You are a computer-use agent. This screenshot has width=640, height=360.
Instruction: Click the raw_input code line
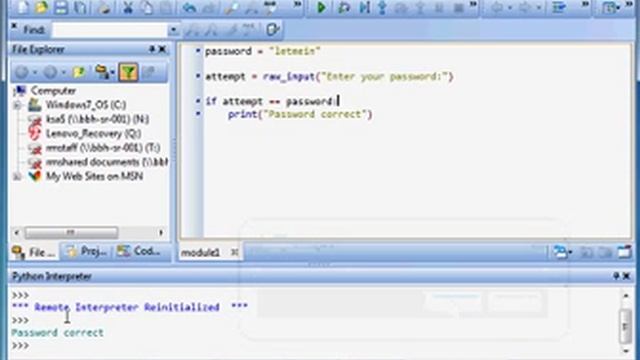tap(329, 77)
